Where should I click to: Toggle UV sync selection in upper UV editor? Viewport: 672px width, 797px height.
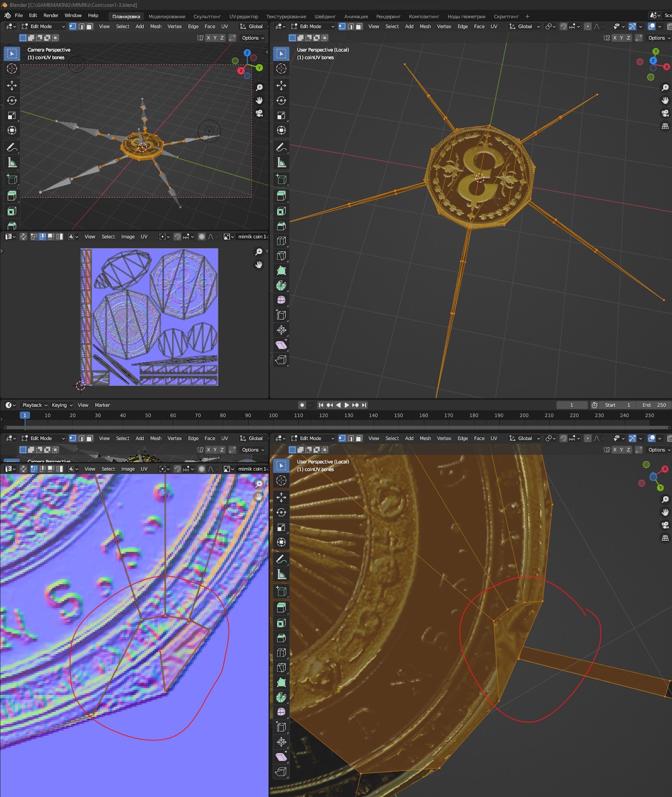pyautogui.click(x=23, y=237)
